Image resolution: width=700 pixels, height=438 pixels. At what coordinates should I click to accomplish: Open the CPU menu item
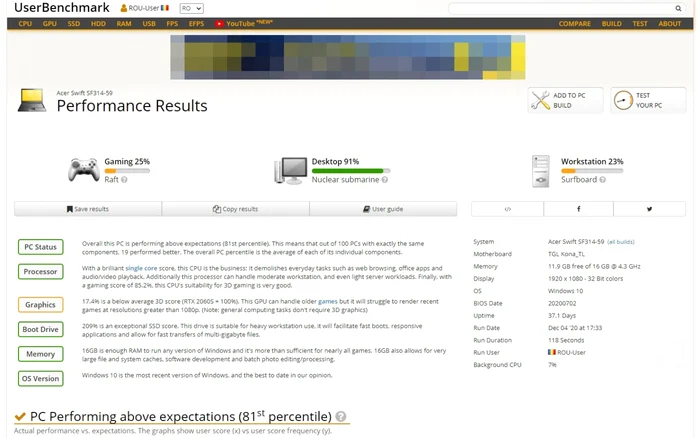click(x=25, y=24)
